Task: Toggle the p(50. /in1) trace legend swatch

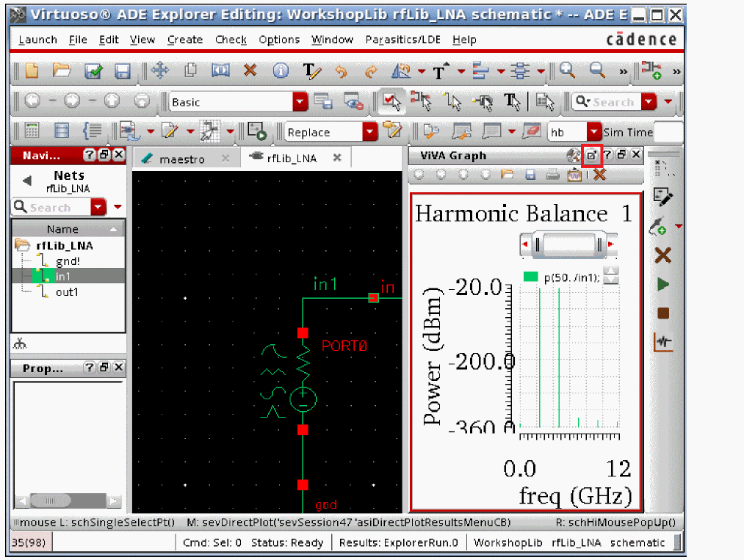Action: coord(532,277)
